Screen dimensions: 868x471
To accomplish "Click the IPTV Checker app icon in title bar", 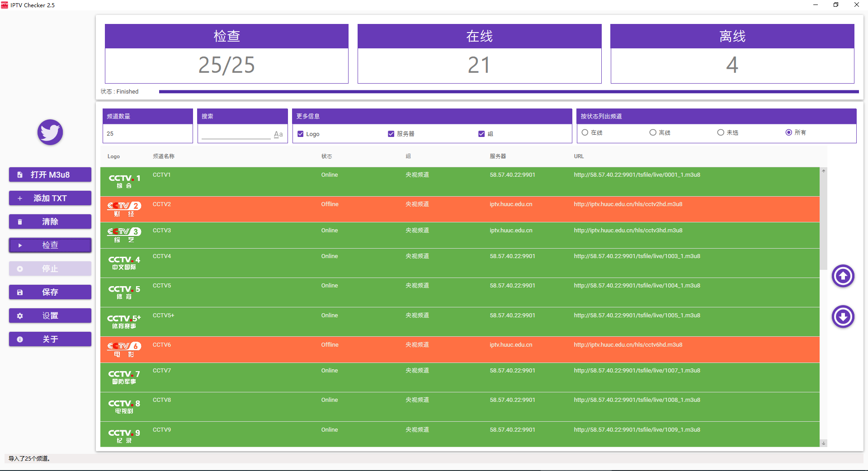I will [5, 5].
